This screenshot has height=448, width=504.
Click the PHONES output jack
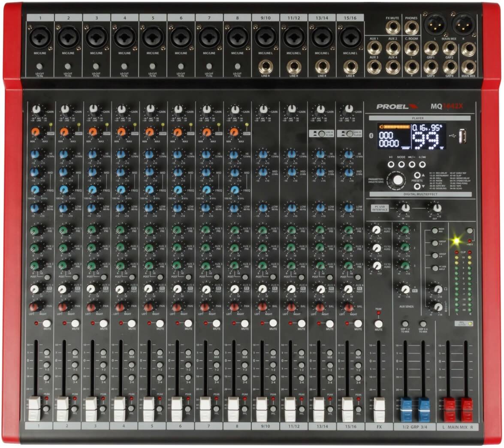411,28
